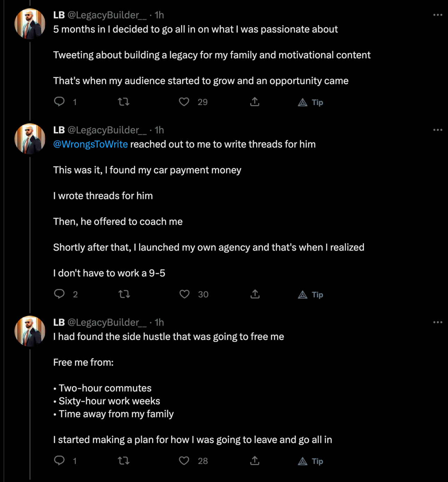Open @LegacyBuilder__ handle in the third tweet
Viewport: 448px width, 482px height.
pyautogui.click(x=107, y=322)
